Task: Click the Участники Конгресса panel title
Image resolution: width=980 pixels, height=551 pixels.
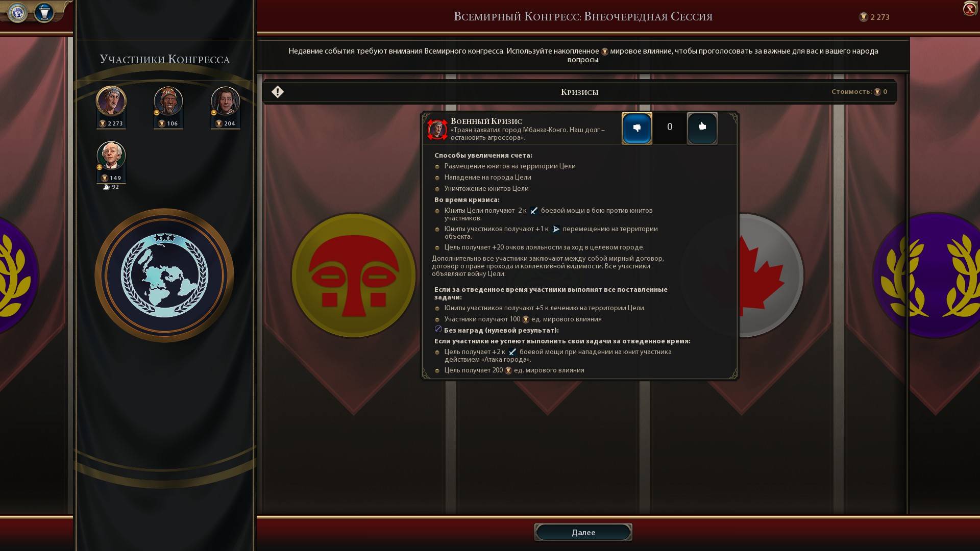Action: 164,59
